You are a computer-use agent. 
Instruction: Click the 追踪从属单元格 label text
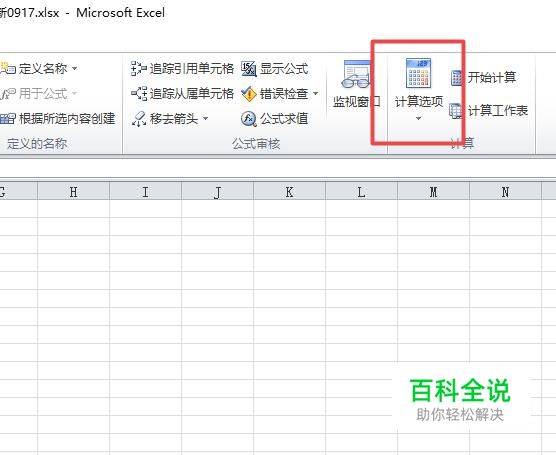(191, 94)
